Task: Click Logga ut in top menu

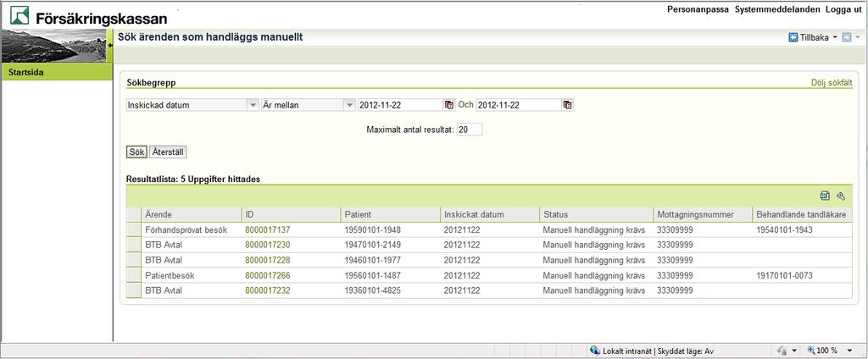Action: [843, 9]
